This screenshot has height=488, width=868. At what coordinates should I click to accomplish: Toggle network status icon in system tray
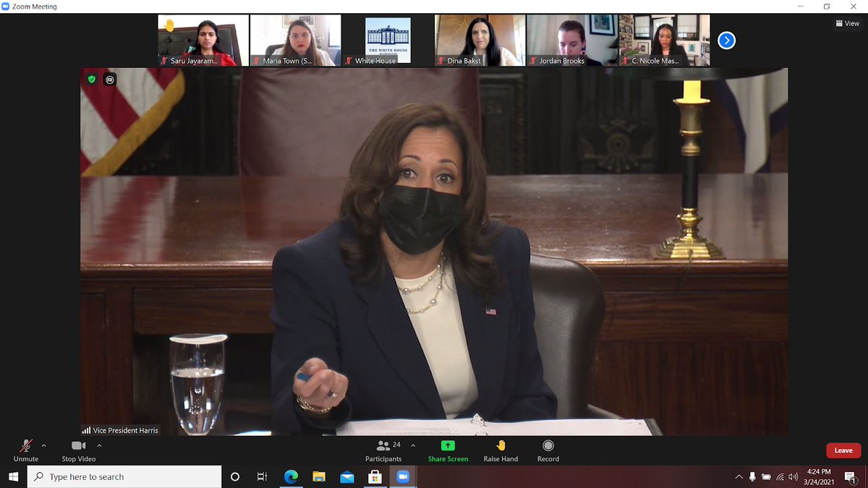pos(780,477)
